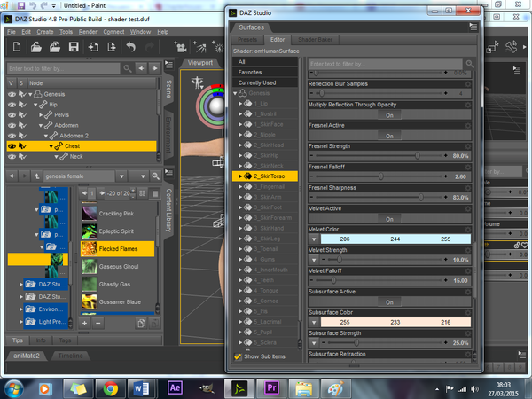Expand the 1_Lip surface item
The image size is (532, 399).
pos(240,104)
